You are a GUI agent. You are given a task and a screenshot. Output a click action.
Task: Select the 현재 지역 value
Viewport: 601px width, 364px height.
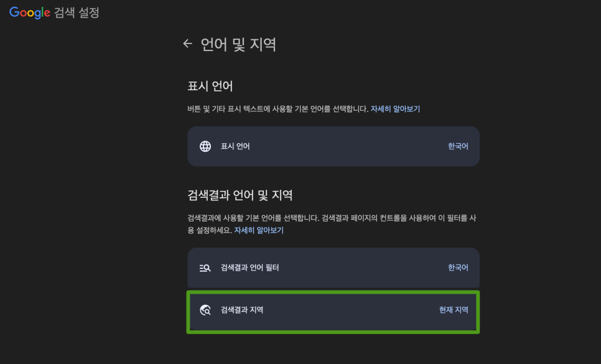454,310
